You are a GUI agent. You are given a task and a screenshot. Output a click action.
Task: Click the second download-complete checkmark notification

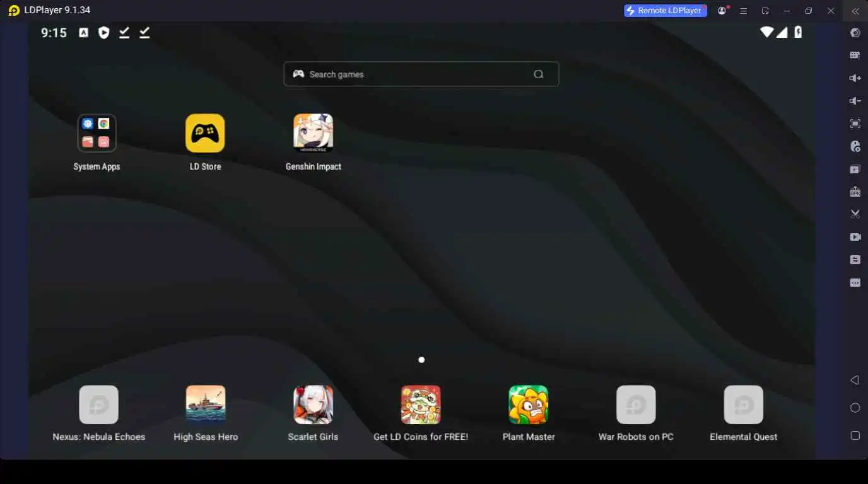tap(144, 33)
